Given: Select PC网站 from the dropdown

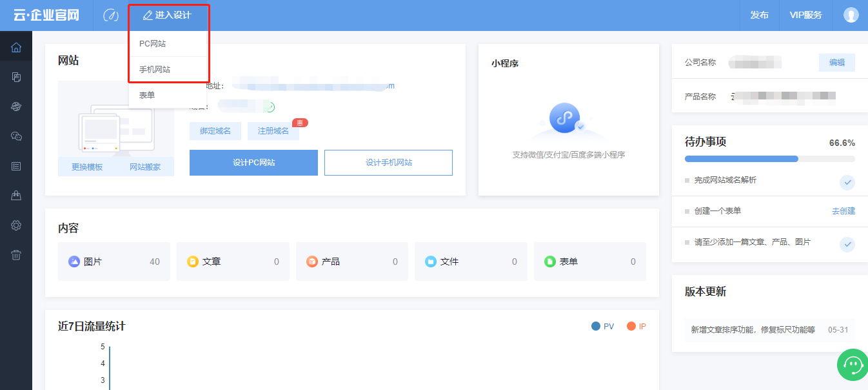Looking at the screenshot, I should click(x=153, y=44).
